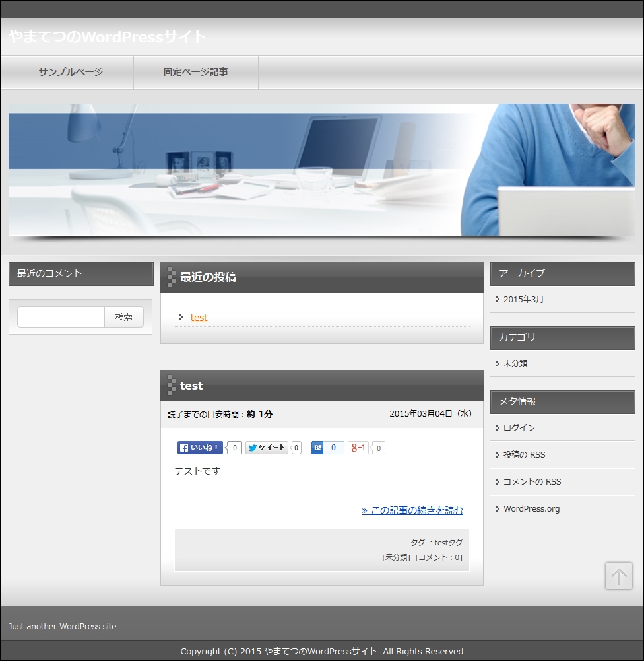Click the back-to-top arrow button
This screenshot has width=644, height=661.
[619, 576]
